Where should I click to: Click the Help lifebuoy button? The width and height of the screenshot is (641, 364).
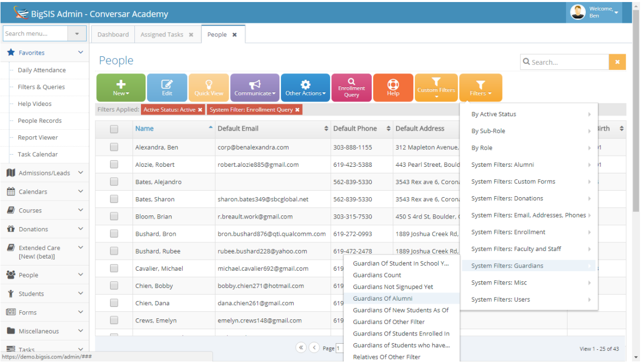(393, 88)
